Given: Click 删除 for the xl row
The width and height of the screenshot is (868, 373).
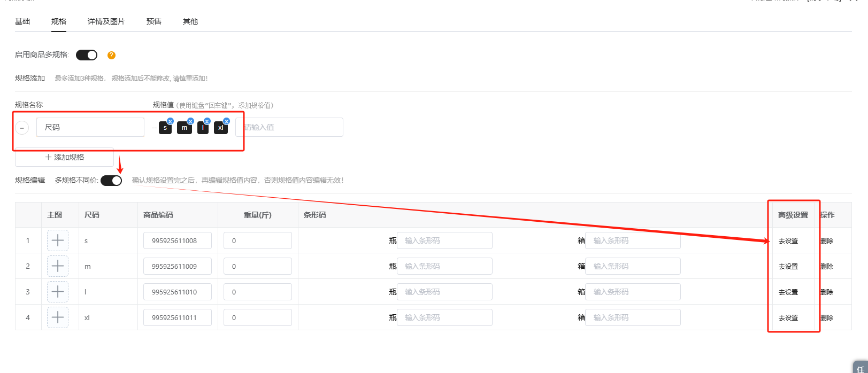Looking at the screenshot, I should coord(827,318).
